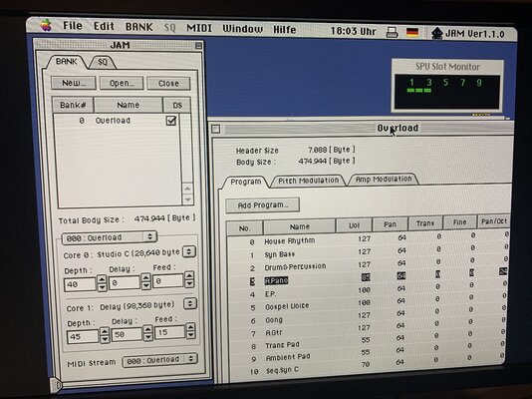Viewport: 532px width, 399px height.
Task: Open the JAM Ver1.1.0 application menu icon
Action: click(x=437, y=33)
